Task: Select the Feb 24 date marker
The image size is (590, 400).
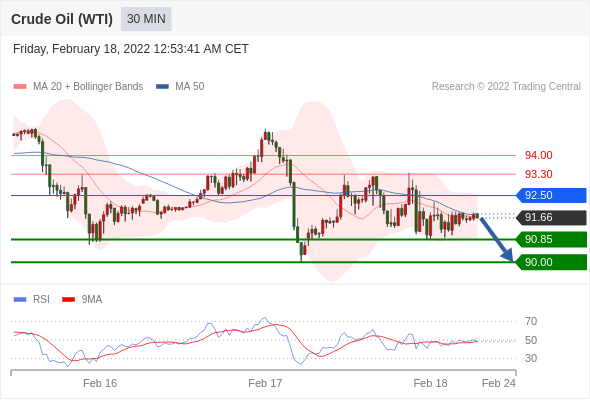Action: [499, 383]
